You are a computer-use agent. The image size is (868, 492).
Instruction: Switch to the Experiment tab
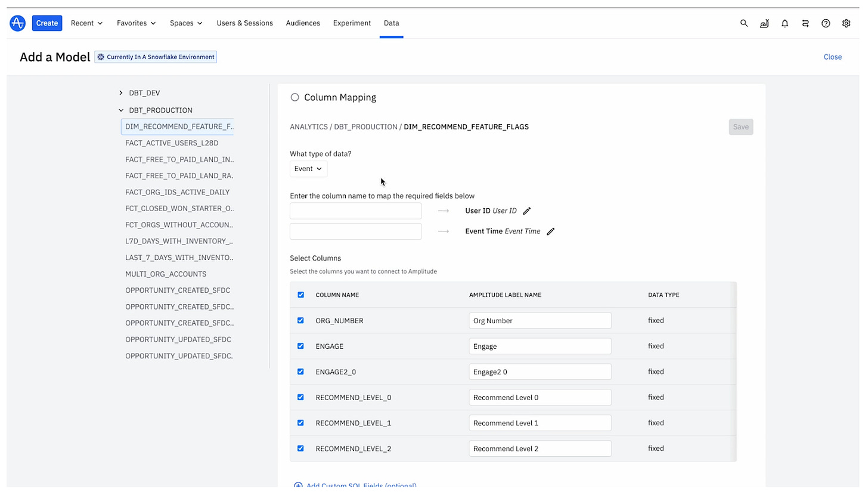pos(352,23)
